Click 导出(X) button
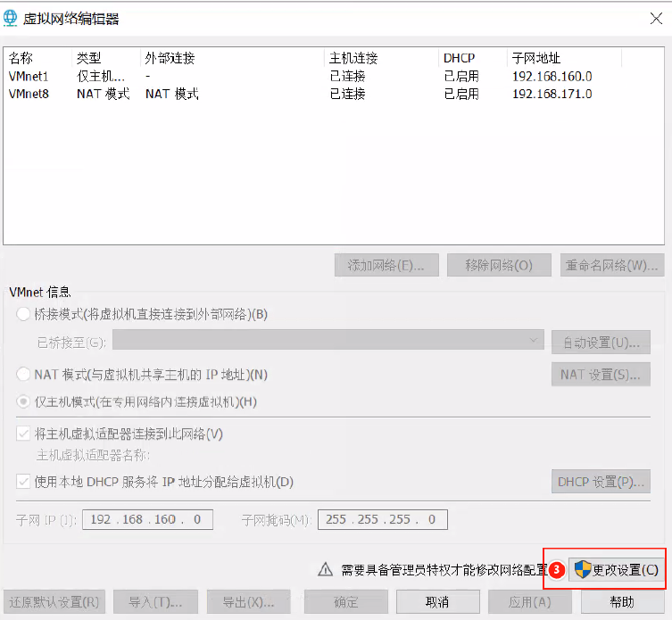The width and height of the screenshot is (672, 620). (249, 602)
